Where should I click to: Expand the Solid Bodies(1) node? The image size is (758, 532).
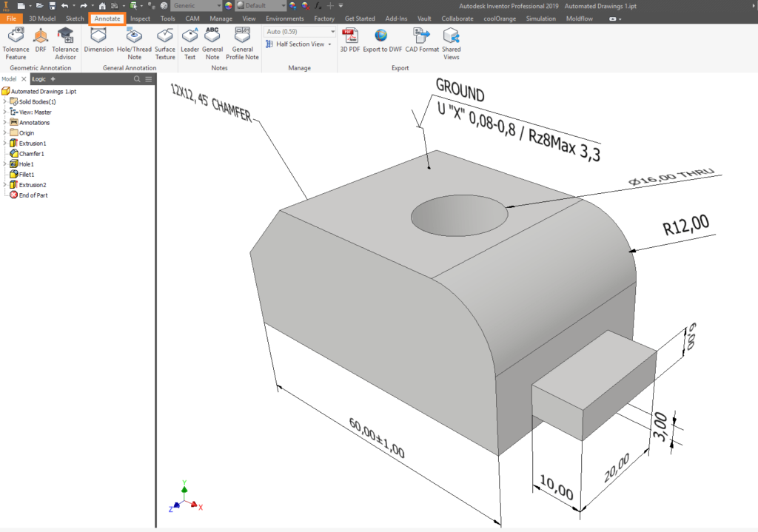point(5,101)
